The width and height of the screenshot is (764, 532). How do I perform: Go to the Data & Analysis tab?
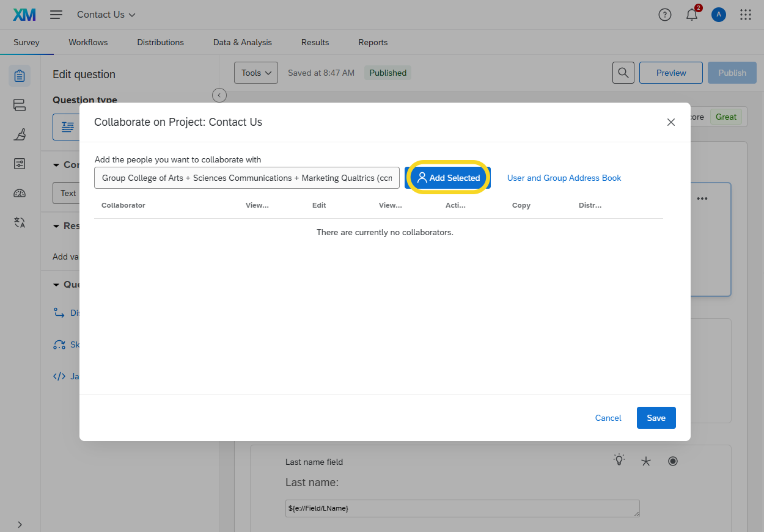click(242, 42)
